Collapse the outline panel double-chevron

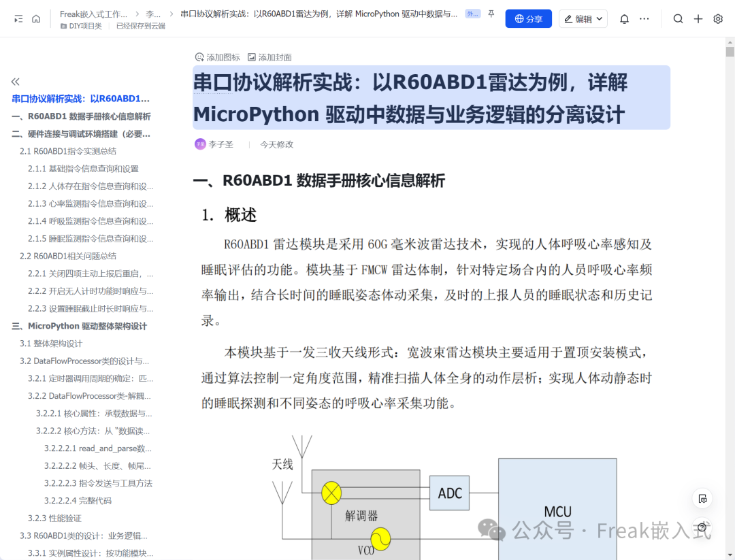[16, 82]
